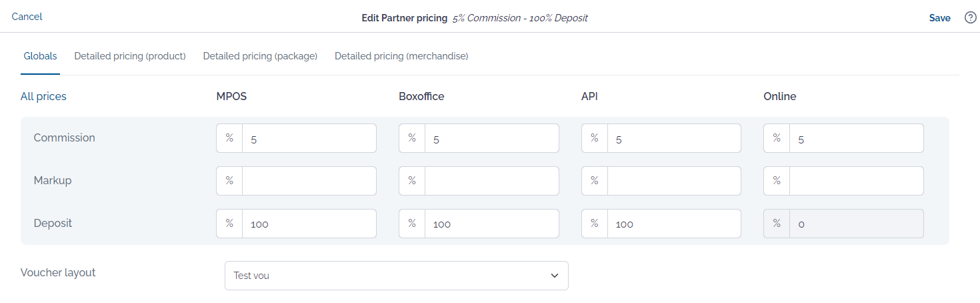The height and width of the screenshot is (303, 980).
Task: Click the percent symbol in API Commission
Action: point(595,138)
